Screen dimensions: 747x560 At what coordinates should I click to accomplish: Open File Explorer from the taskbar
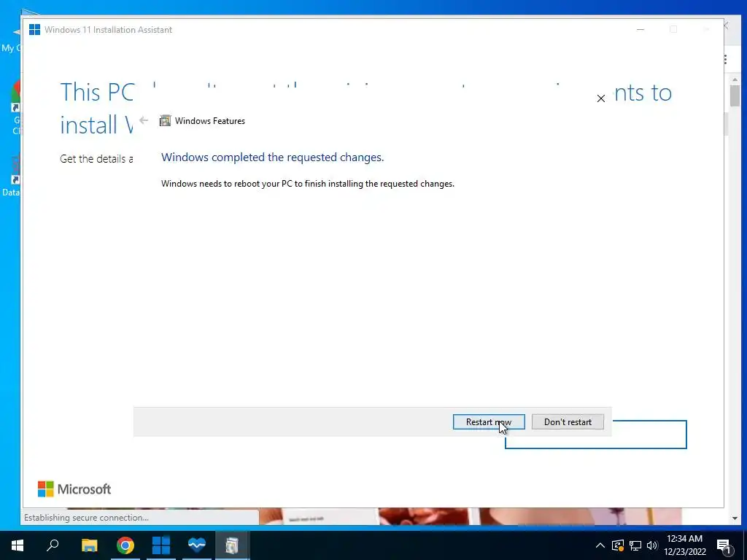pos(89,545)
